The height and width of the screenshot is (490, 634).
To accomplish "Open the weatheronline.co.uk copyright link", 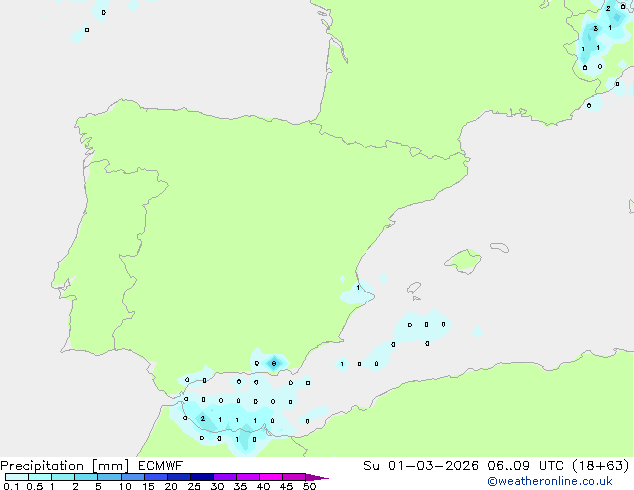I will click(x=550, y=481).
